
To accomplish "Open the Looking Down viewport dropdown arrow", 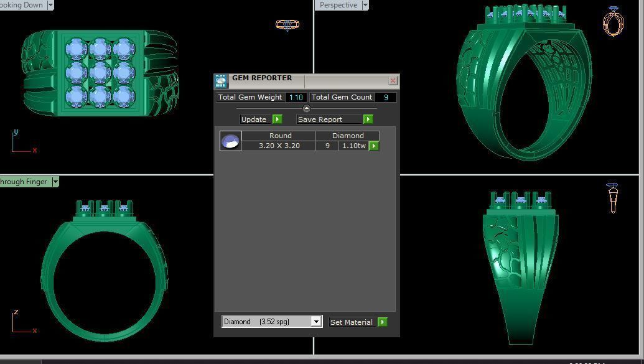I will tap(50, 5).
